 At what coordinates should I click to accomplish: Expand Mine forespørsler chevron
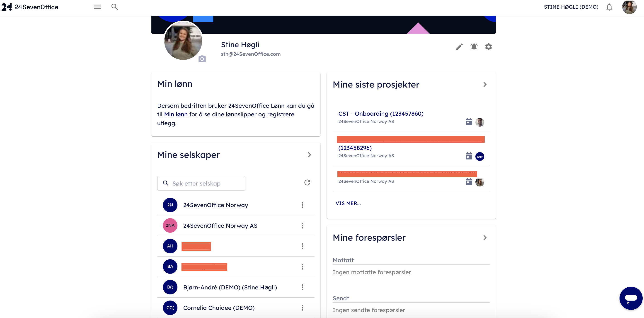pos(485,238)
